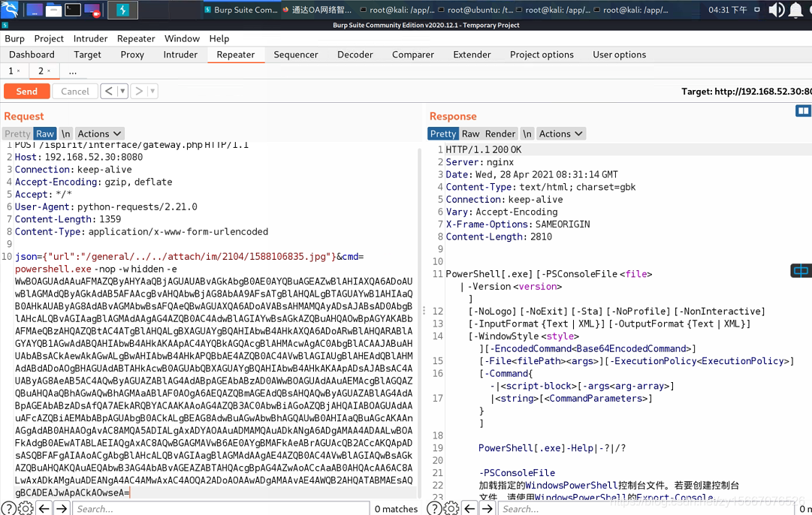Go to previous match in request search
Screen dimensions: 812x515
44,508
